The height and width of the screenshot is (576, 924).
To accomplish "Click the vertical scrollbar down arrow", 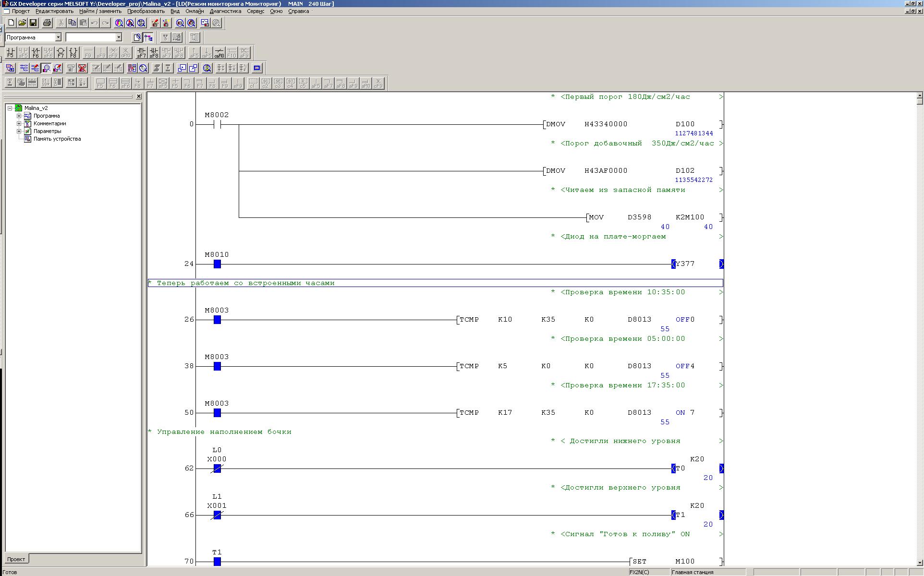I will pos(920,562).
